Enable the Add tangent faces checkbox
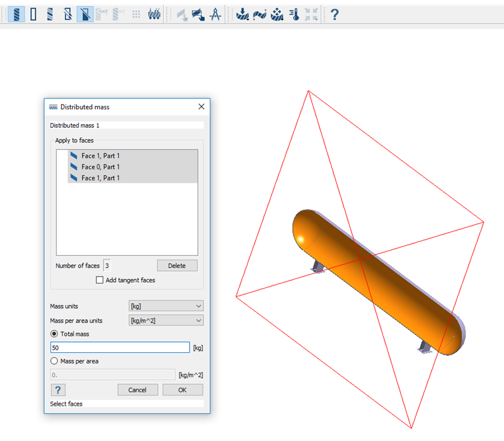Image resolution: width=504 pixels, height=441 pixels. (x=100, y=280)
